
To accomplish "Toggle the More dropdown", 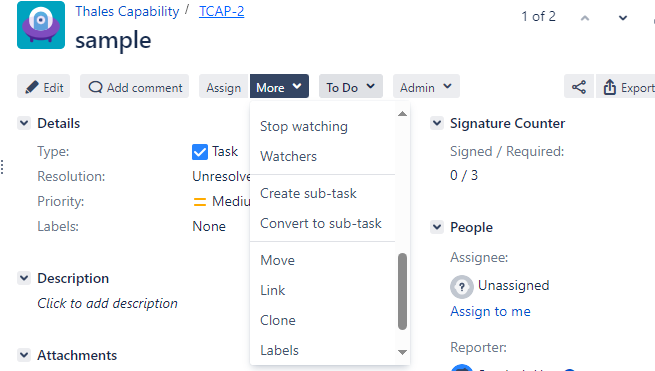I will (279, 87).
